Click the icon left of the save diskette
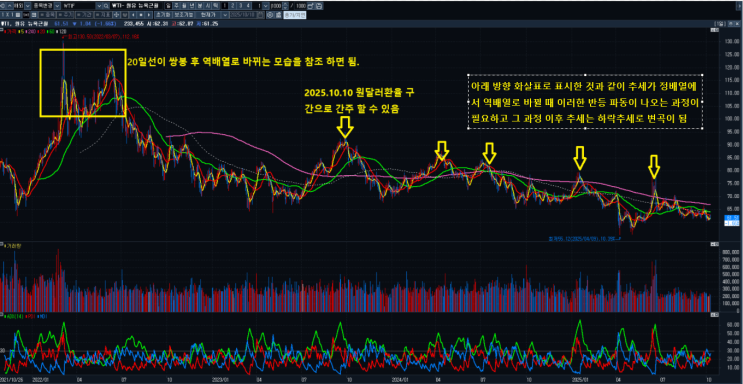The width and height of the screenshot is (743, 384). point(310,6)
